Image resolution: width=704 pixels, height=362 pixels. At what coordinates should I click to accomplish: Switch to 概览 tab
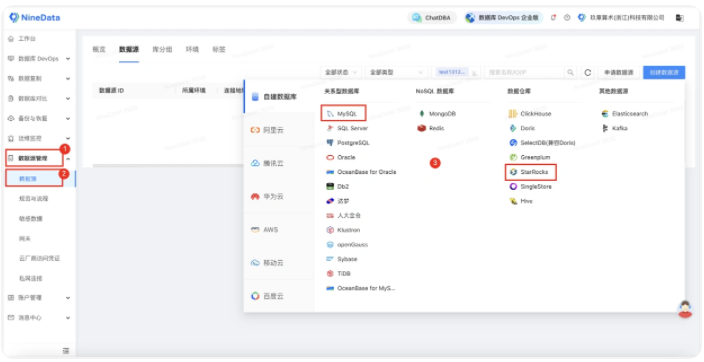click(99, 49)
